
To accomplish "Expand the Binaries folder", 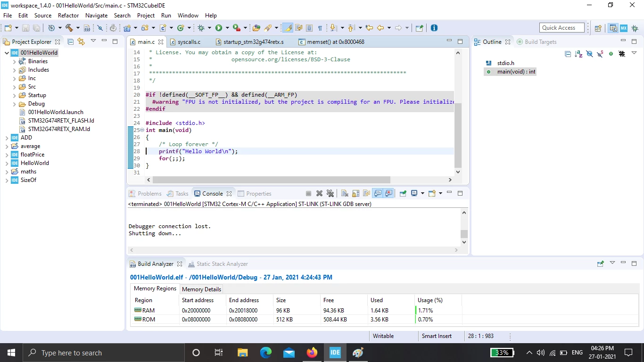I will coord(15,61).
